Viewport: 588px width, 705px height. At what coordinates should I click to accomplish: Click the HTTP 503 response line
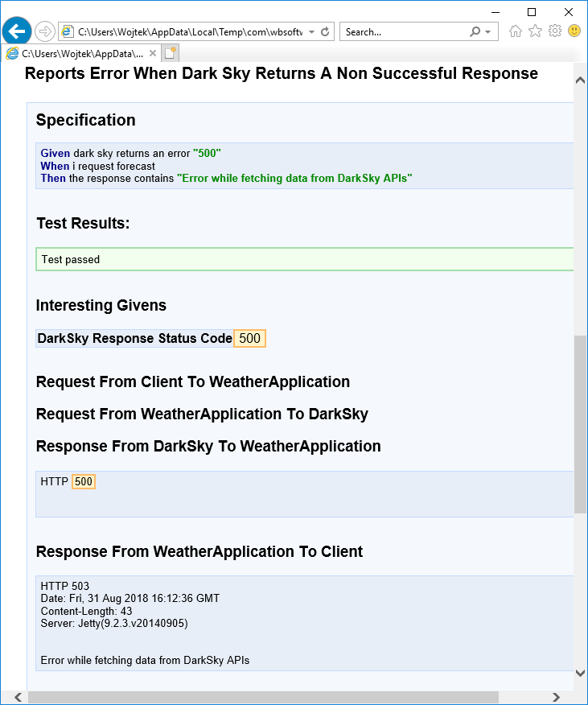click(64, 586)
